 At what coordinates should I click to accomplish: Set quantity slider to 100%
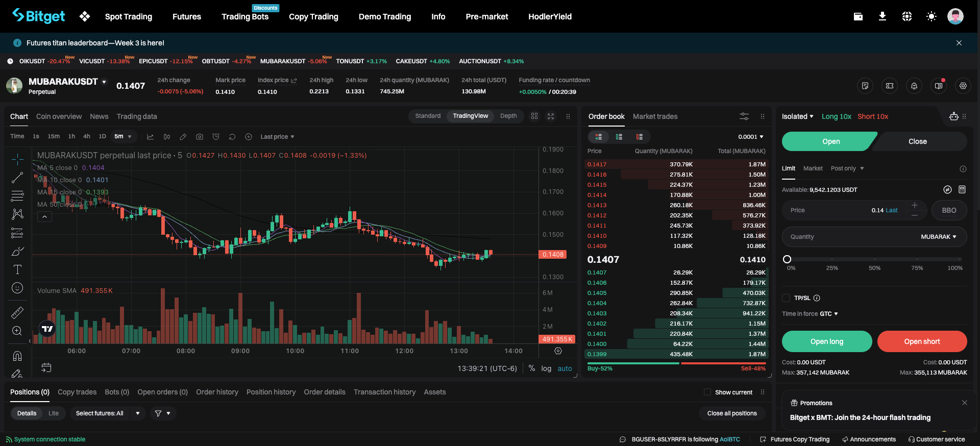click(960, 259)
